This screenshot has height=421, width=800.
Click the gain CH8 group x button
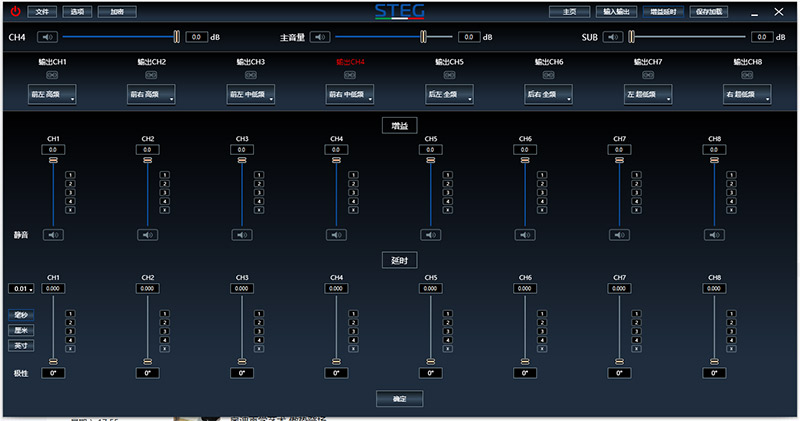click(x=731, y=210)
